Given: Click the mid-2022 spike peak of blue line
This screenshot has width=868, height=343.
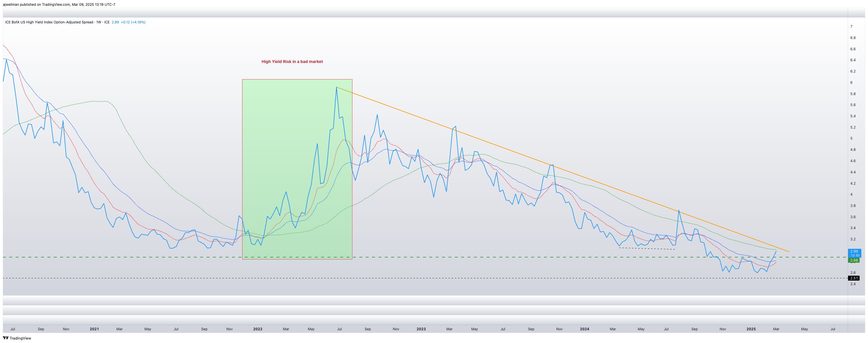Looking at the screenshot, I should coord(336,88).
